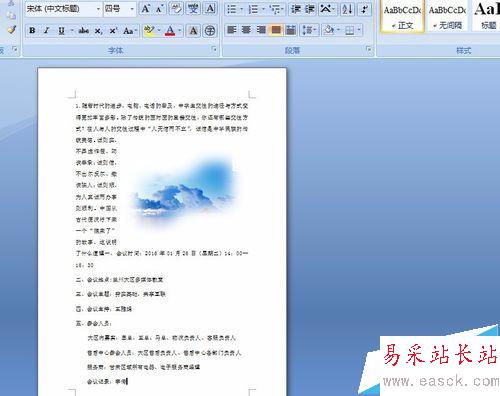Open the Change Case (Aa) tool
The height and width of the screenshot is (396, 500).
coord(129,31)
